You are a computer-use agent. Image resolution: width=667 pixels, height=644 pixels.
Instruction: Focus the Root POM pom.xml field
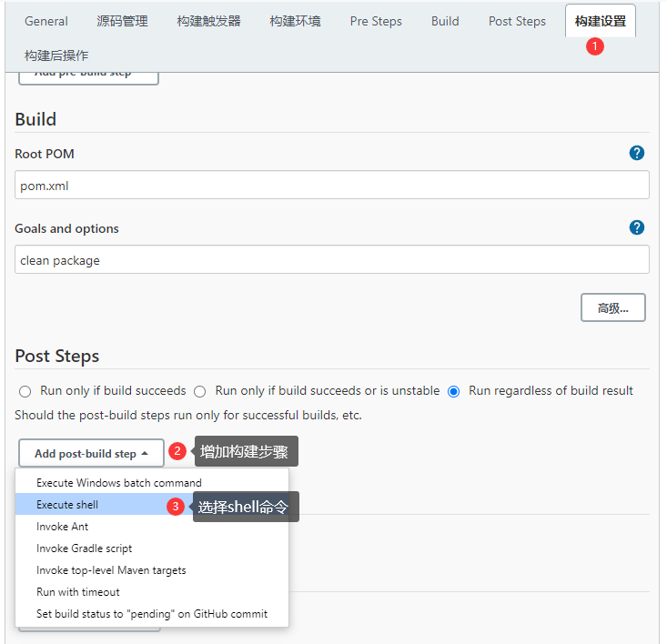[x=332, y=185]
